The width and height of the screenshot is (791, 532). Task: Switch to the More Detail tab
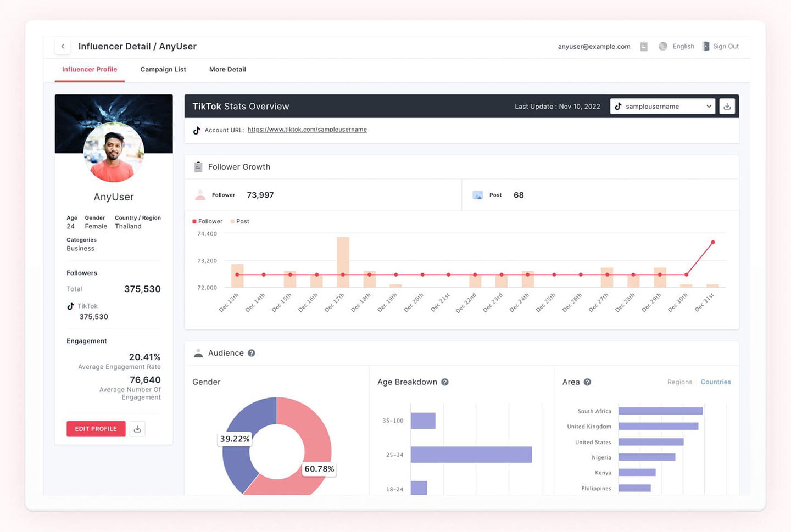[x=227, y=70]
